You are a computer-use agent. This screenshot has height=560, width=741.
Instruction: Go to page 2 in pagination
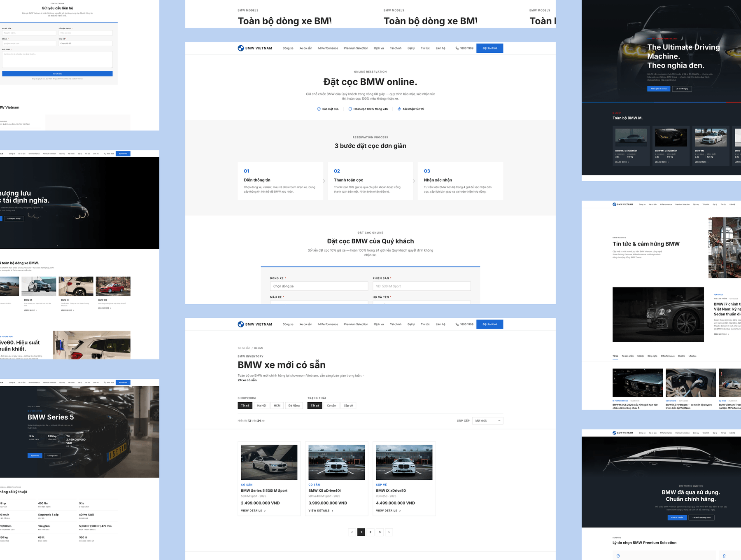click(370, 532)
